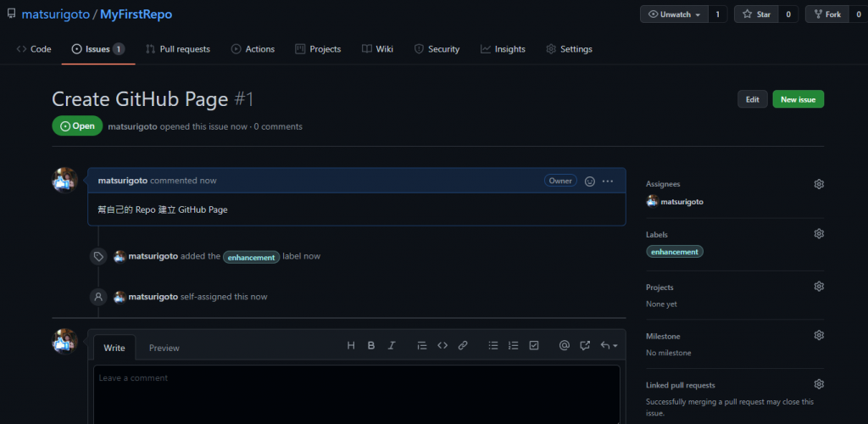Switch to the Code tab
Screen dimensions: 868x424
34,48
